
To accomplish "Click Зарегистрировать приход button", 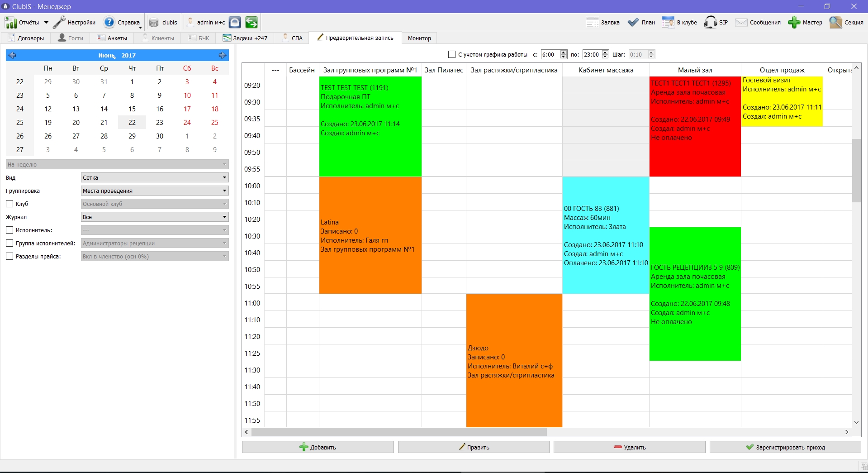I will 785,447.
